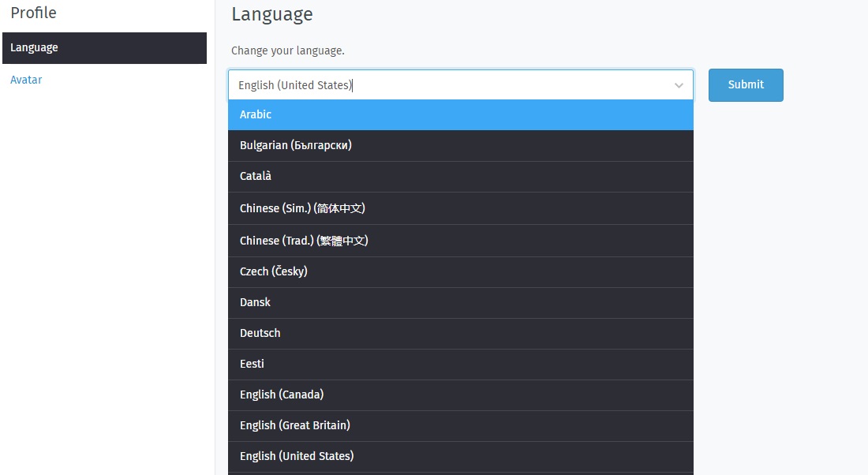
Task: Choose English (United States) in the list
Action: click(461, 457)
